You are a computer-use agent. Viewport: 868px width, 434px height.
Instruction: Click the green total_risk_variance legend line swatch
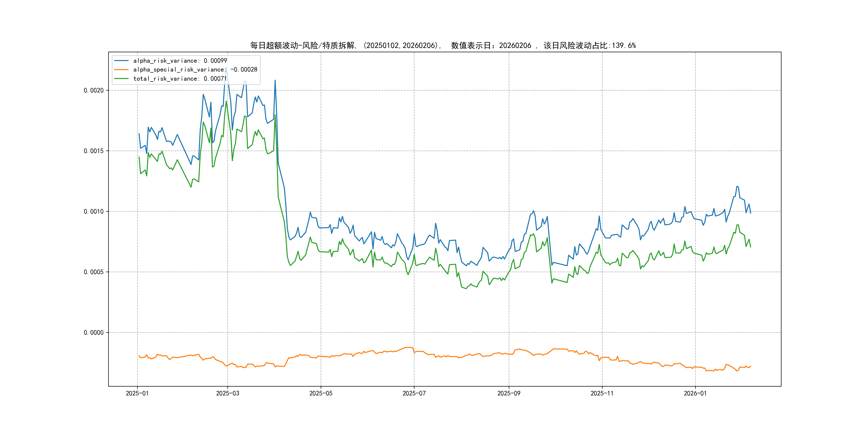pos(121,78)
